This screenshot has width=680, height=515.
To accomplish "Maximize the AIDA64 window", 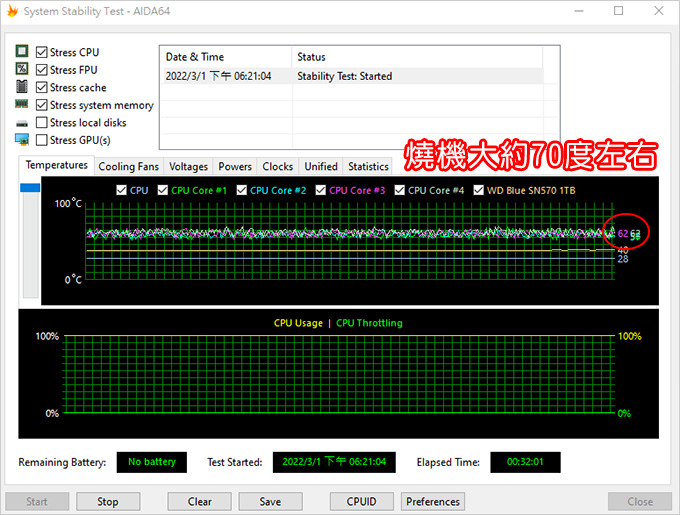I will 619,11.
